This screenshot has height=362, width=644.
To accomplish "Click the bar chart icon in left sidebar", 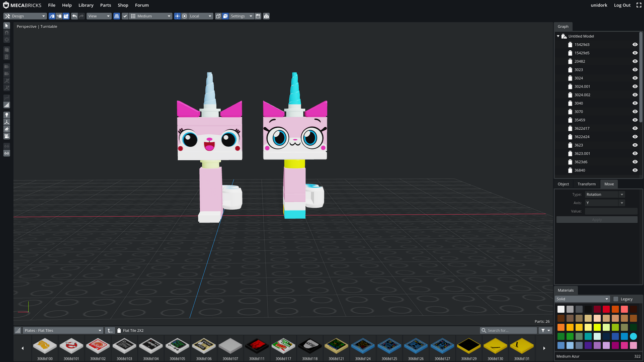I will (x=7, y=105).
